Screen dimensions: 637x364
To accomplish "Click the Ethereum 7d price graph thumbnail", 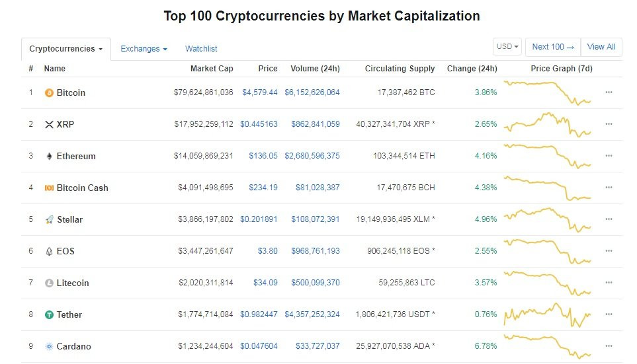I will pyautogui.click(x=548, y=157).
